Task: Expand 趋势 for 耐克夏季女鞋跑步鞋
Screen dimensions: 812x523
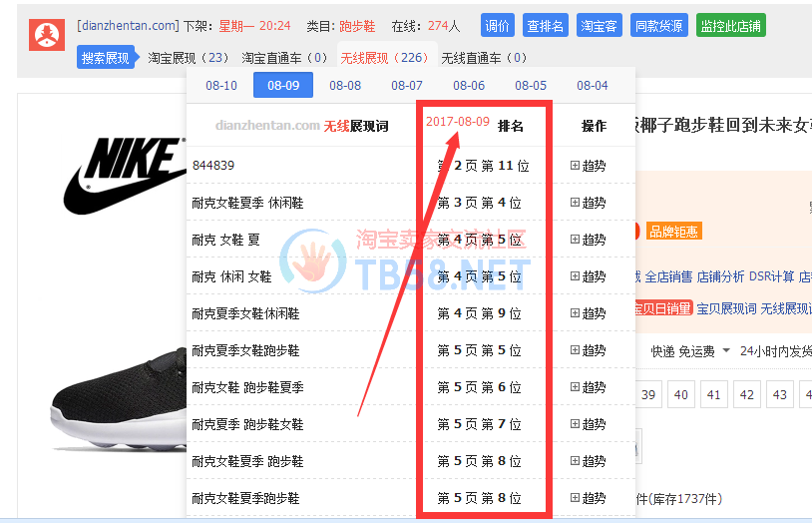Action: click(589, 350)
